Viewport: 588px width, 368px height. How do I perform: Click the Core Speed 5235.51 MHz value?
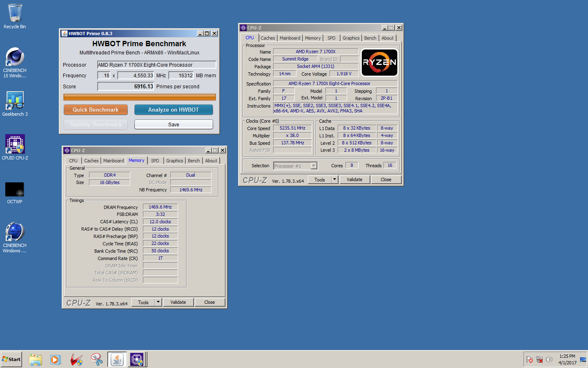(292, 128)
